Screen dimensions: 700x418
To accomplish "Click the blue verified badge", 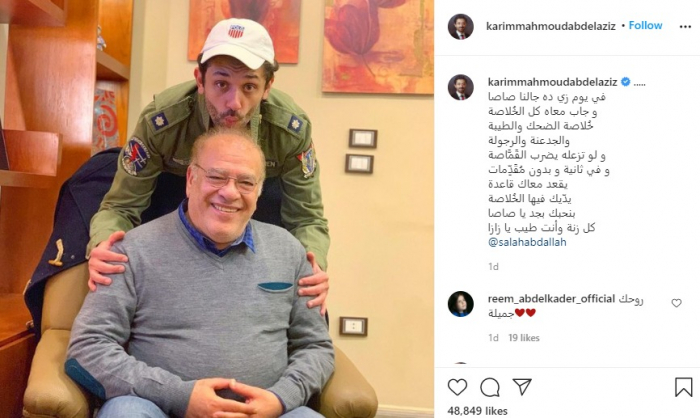I will [x=625, y=82].
